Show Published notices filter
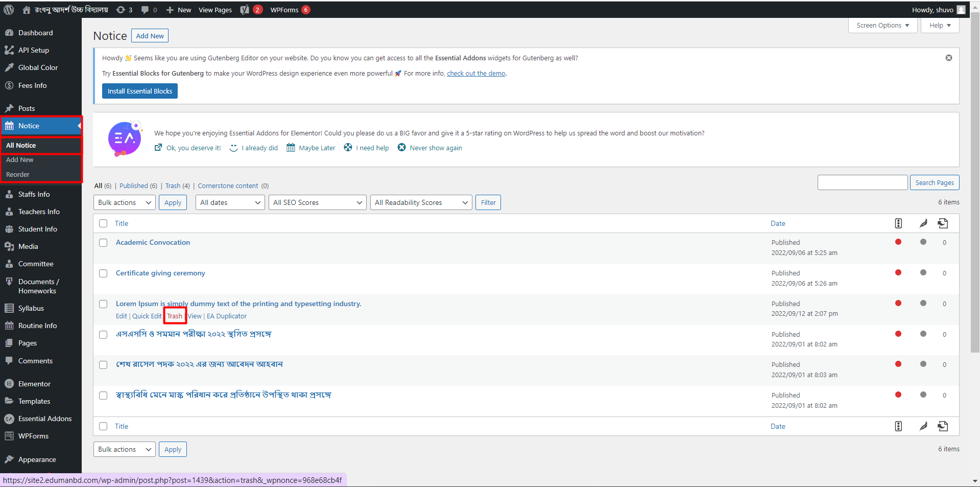The height and width of the screenshot is (487, 980). 138,185
